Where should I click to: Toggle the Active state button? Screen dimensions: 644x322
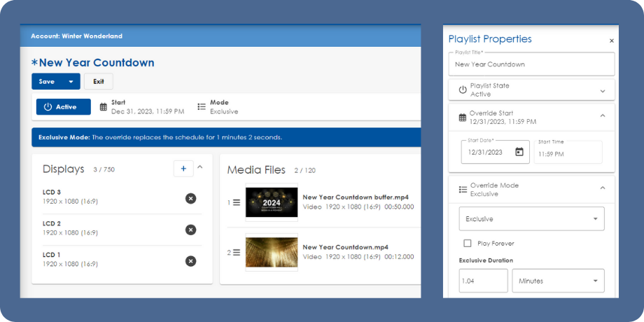[x=63, y=107]
